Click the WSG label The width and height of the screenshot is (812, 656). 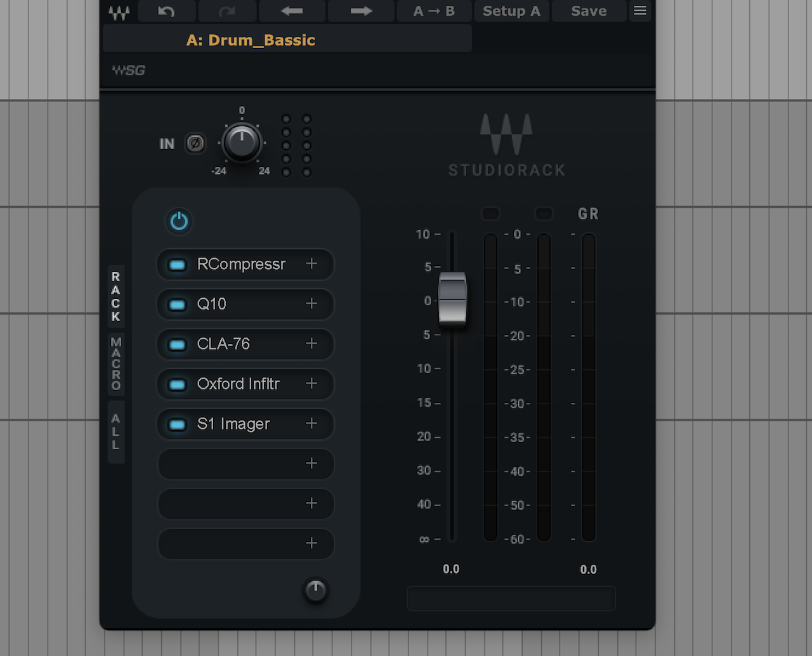point(129,70)
